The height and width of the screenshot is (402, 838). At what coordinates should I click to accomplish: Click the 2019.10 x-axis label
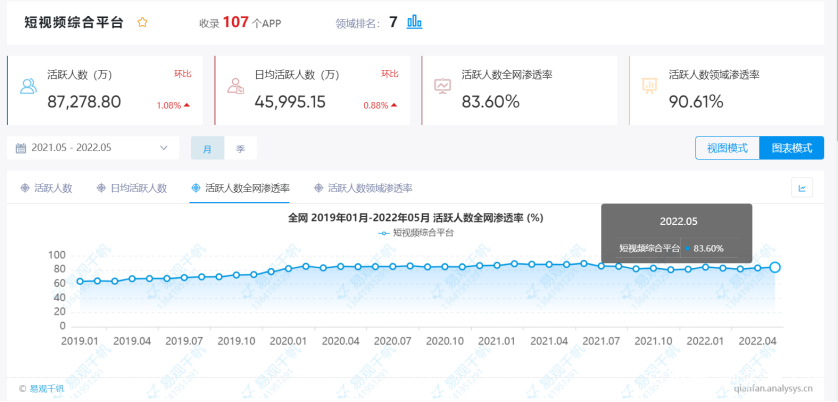pyautogui.click(x=236, y=341)
